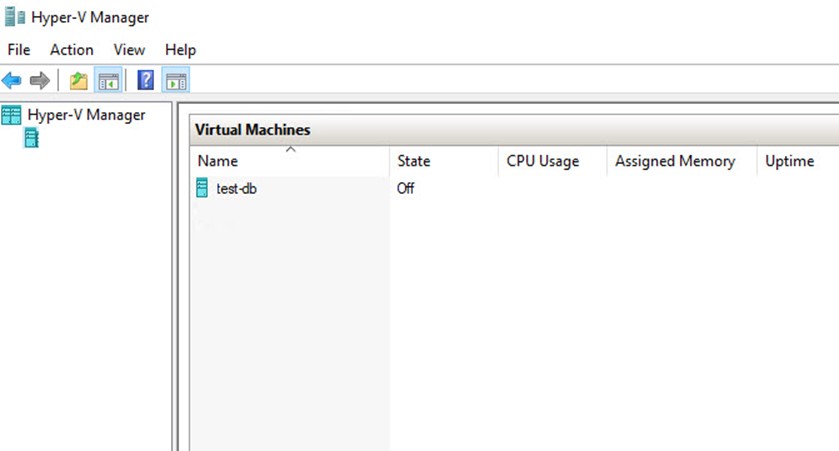Sort list by State column header
This screenshot has width=839, height=451.
point(444,161)
